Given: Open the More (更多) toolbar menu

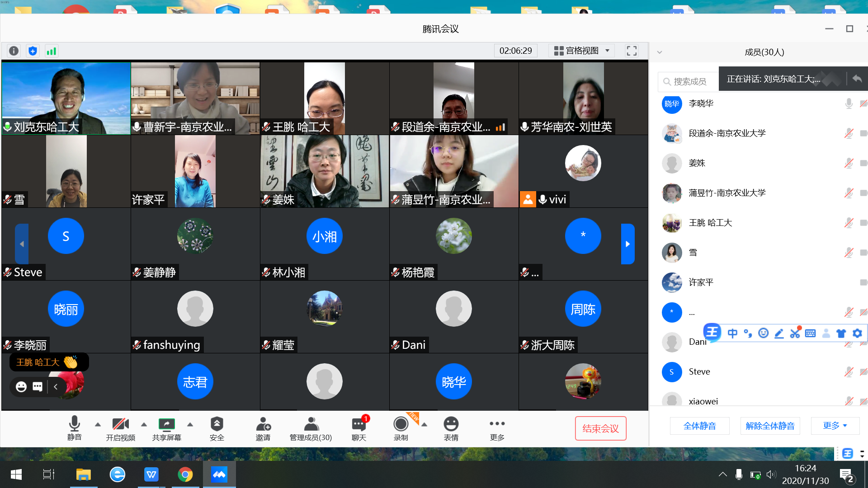Looking at the screenshot, I should tap(497, 428).
